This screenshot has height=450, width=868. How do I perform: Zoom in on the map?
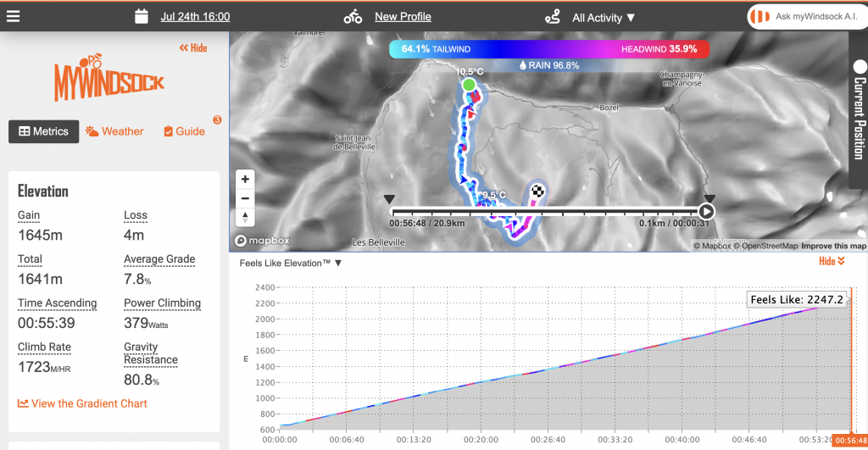(245, 180)
